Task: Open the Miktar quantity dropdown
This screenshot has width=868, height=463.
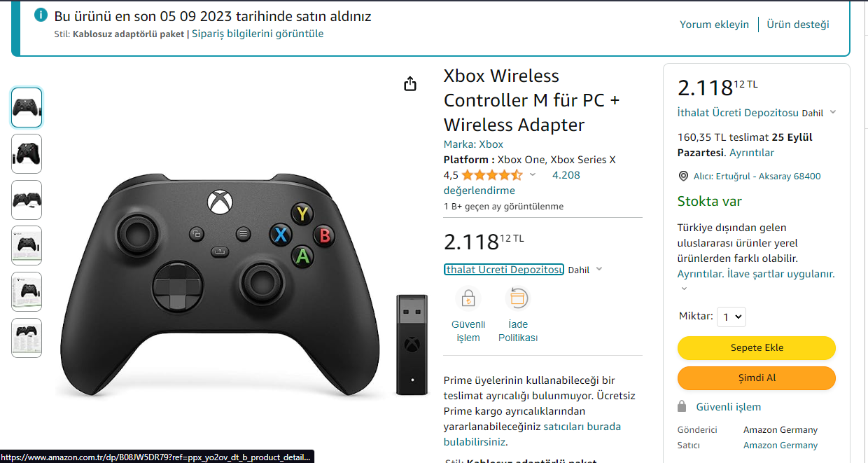Action: tap(731, 317)
